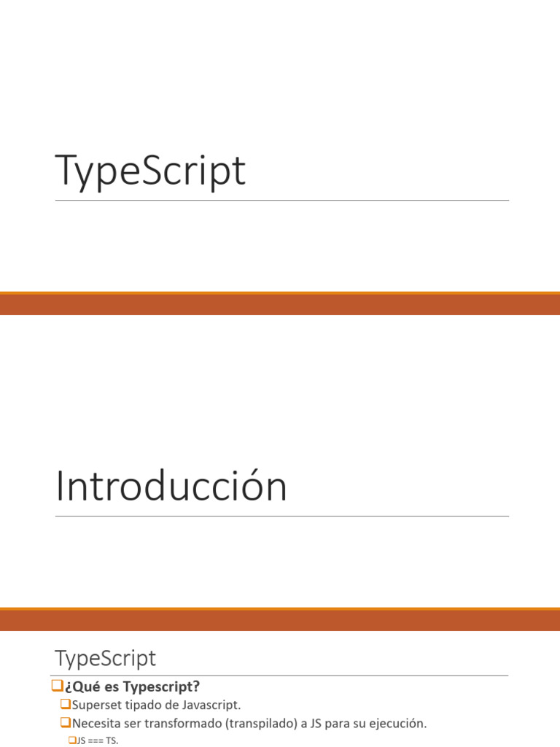Viewport: 560px width, 747px height.
Task: Click the bullet before "Necesita ser transformado"
Action: click(x=65, y=723)
